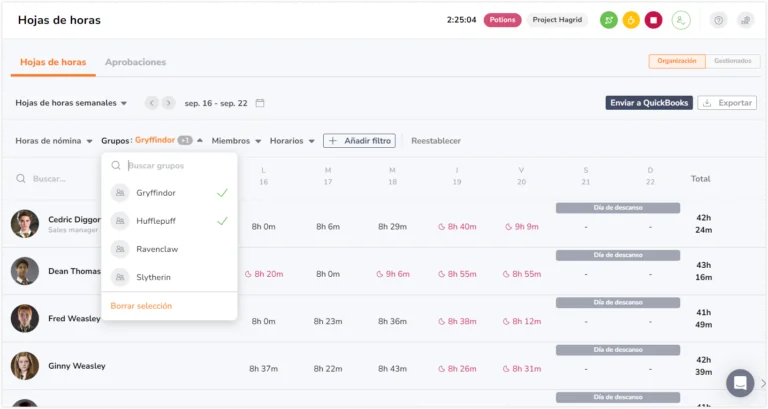Click Cedric Diggory's Thursday 8h 40m entry
Image resolution: width=768 pixels, height=409 pixels.
(457, 227)
